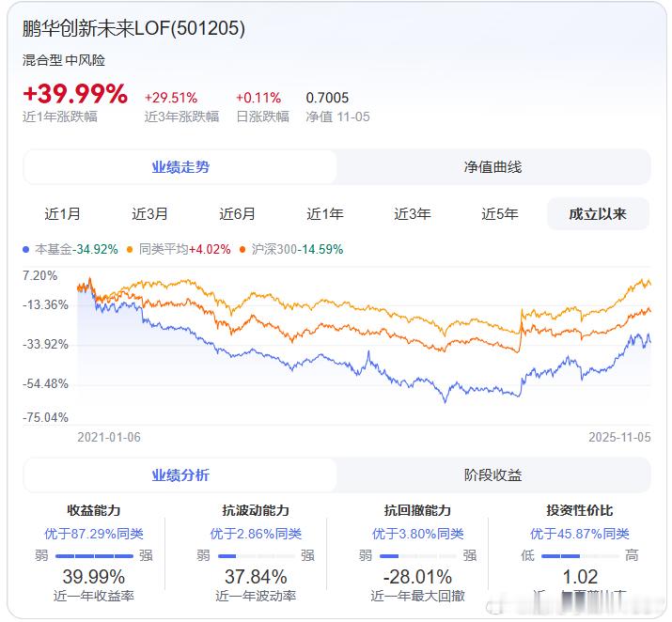Click the -28.01% max drawdown value
This screenshot has height=622, width=672.
pyautogui.click(x=418, y=577)
